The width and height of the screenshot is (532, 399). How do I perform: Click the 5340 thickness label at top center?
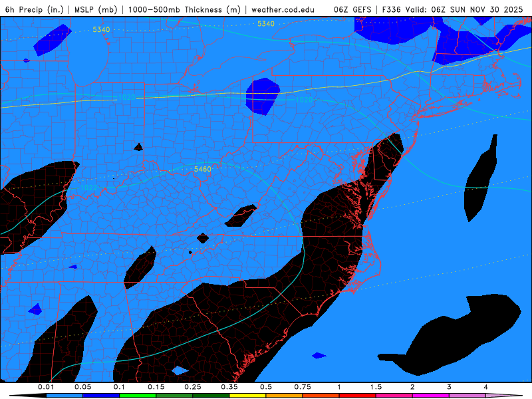[265, 24]
